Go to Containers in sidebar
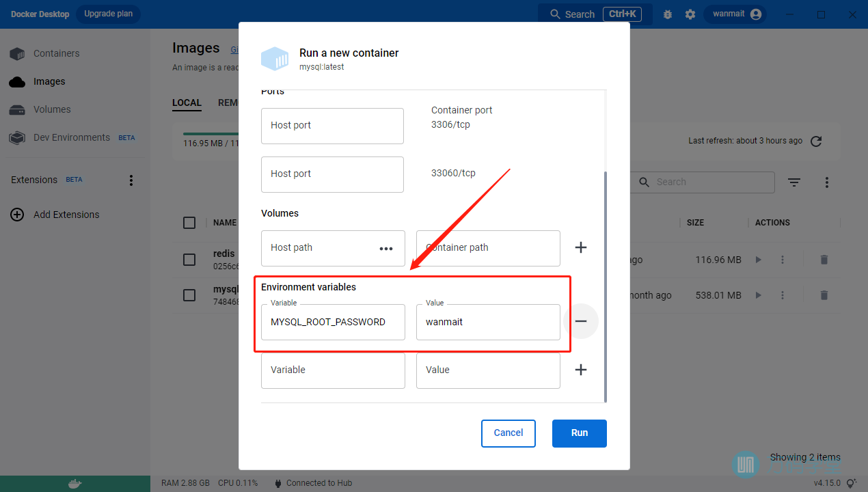Screen dimensions: 868x492 56,53
